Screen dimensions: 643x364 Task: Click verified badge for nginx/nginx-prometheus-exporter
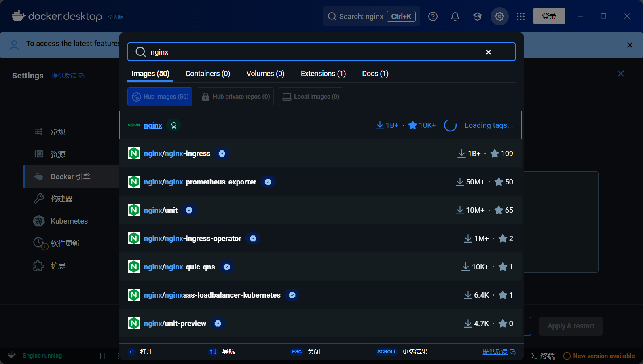coord(268,182)
